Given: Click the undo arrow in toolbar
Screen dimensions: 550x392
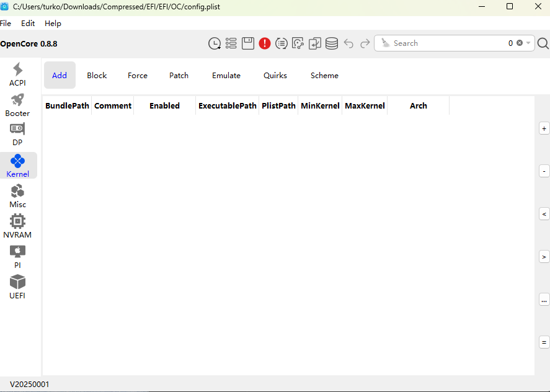Looking at the screenshot, I should pos(348,43).
